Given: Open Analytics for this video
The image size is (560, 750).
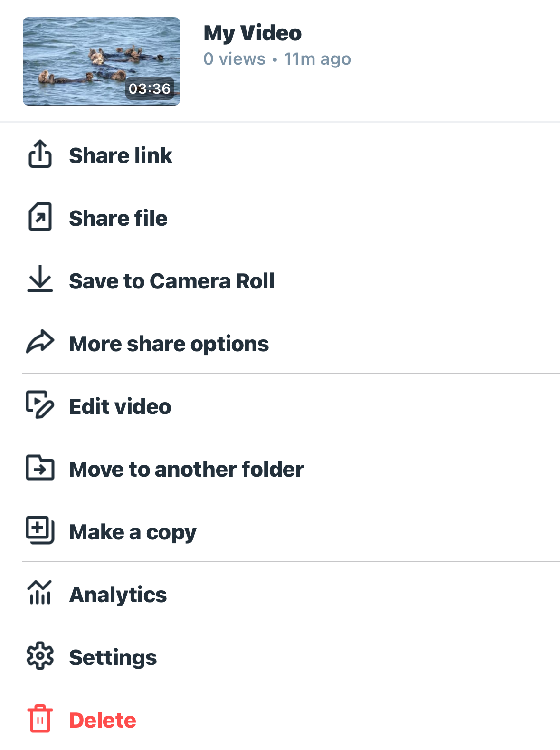Looking at the screenshot, I should click(118, 595).
